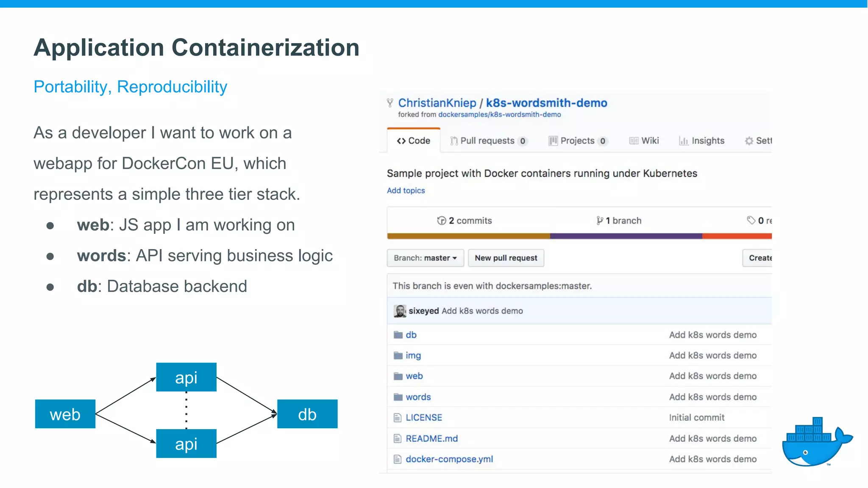Switch to the Code tab
868x488 pixels.
pos(413,141)
